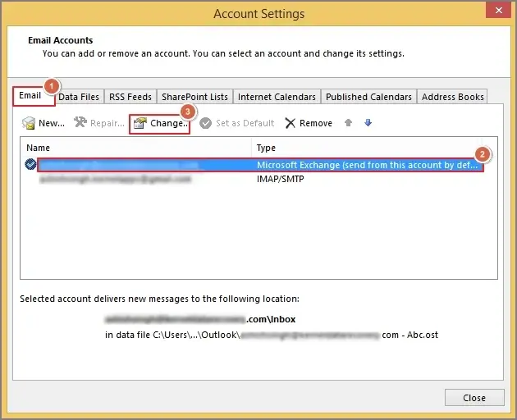Image resolution: width=517 pixels, height=420 pixels.
Task: Click the Close button
Action: pyautogui.click(x=474, y=398)
